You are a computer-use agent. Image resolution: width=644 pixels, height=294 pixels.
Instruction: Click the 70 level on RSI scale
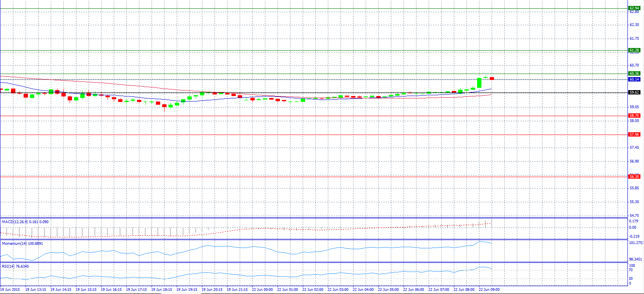(x=631, y=270)
